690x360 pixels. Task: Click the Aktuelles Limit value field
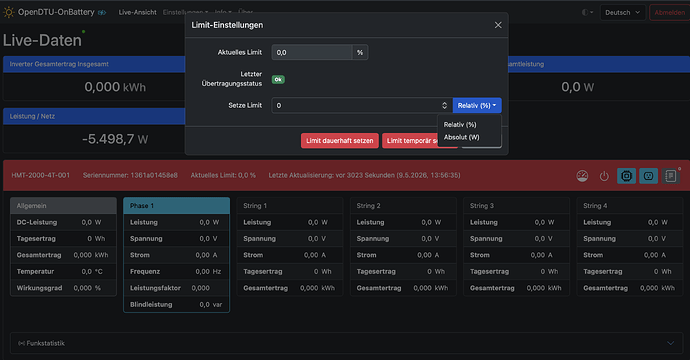[312, 52]
